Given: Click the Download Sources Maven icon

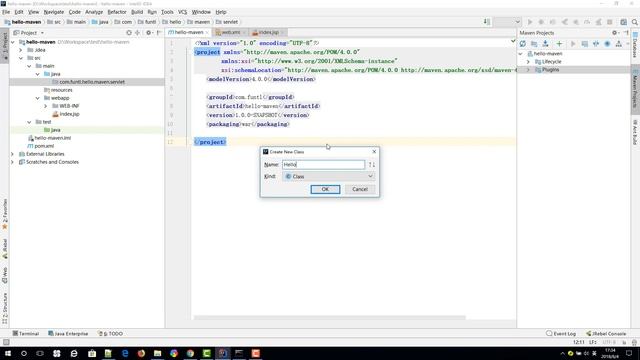Looking at the screenshot, I should 545,44.
